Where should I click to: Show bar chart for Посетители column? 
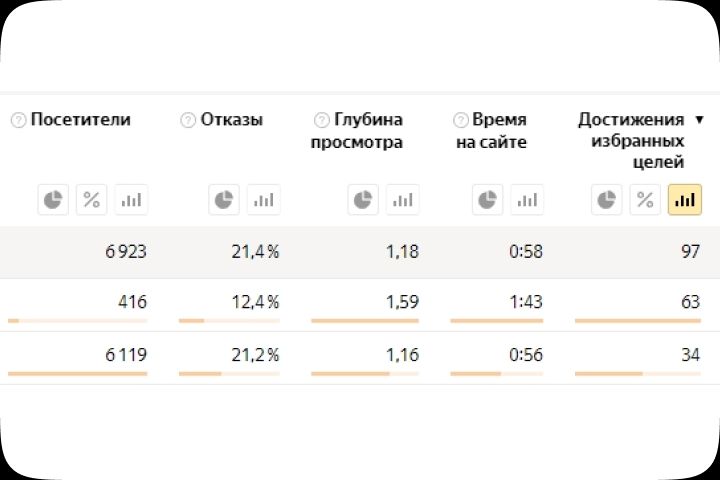tap(131, 200)
